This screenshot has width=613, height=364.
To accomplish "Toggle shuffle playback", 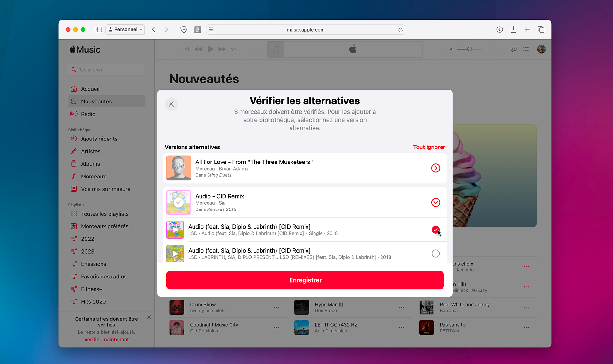I will tap(187, 49).
